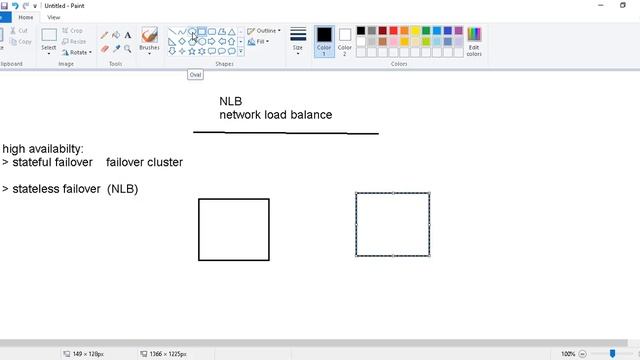Pick the purple color swatch
This screenshot has width=640, height=360.
tap(459, 31)
